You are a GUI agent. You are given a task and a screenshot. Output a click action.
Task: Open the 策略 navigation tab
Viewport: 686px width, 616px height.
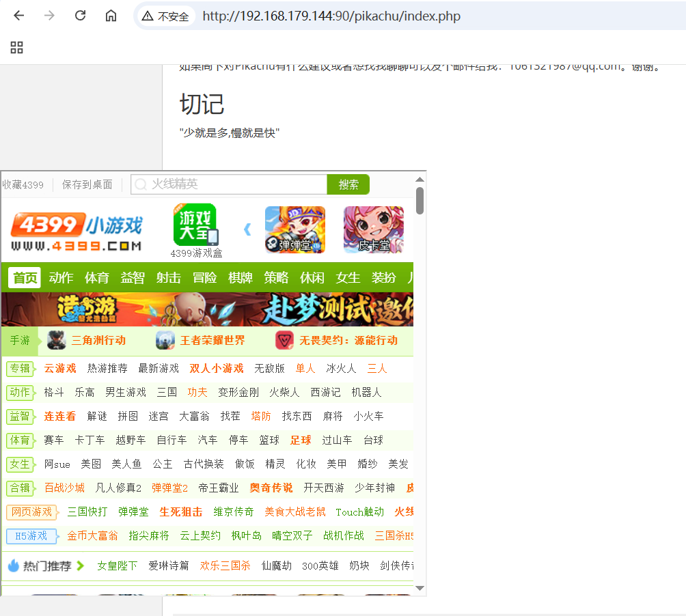276,278
